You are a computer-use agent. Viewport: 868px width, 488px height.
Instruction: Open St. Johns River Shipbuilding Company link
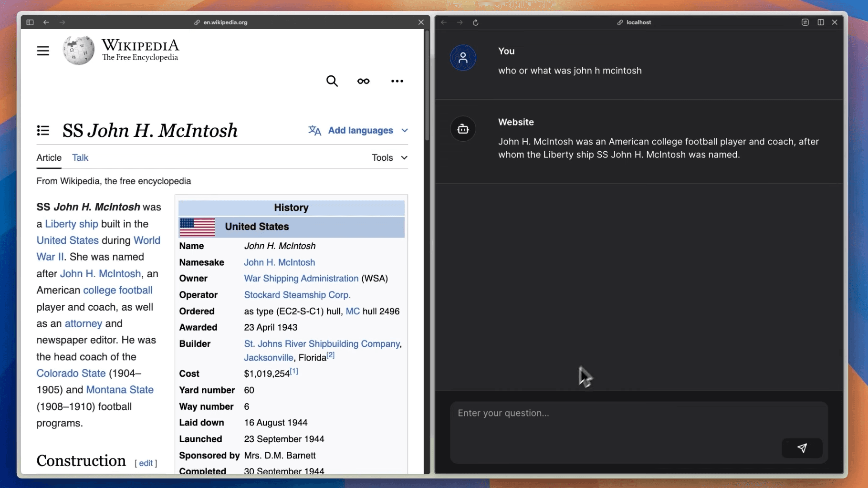322,343
